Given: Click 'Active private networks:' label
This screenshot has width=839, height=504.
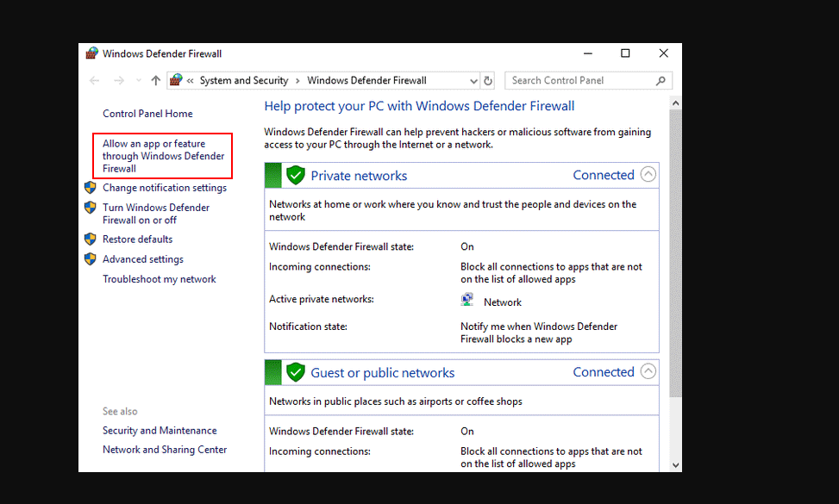Looking at the screenshot, I should coord(322,299).
